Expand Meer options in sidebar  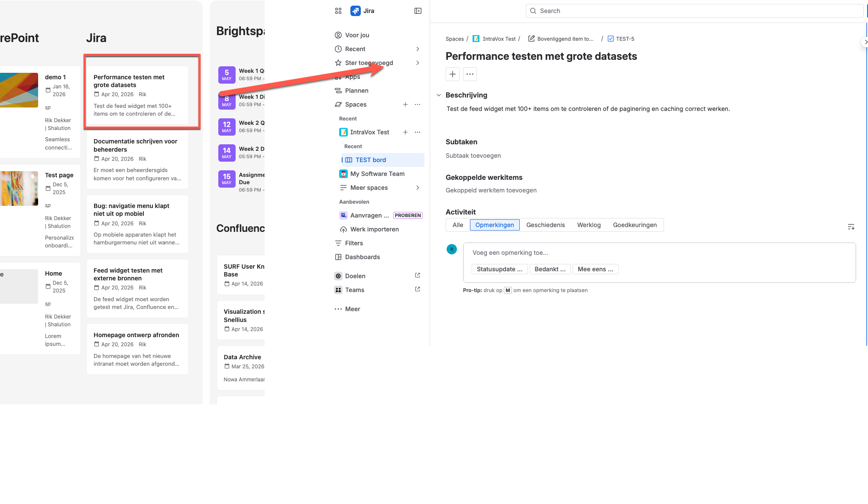[x=347, y=309]
